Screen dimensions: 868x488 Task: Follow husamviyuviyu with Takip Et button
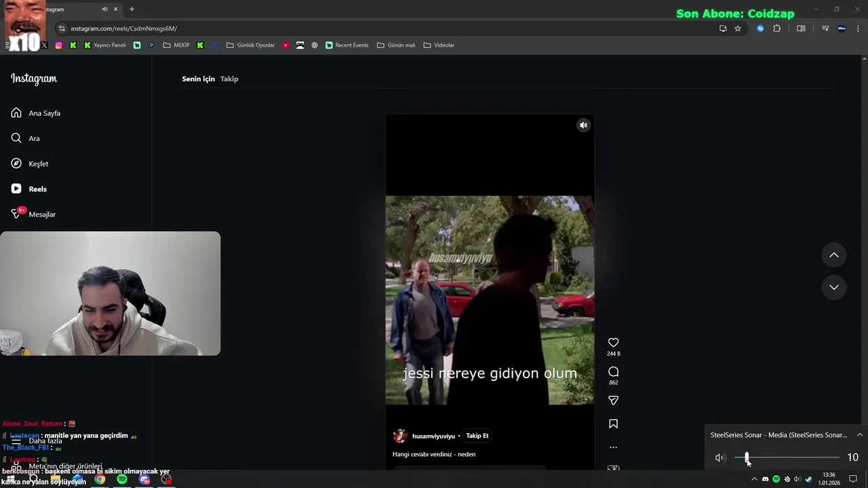[477, 436]
